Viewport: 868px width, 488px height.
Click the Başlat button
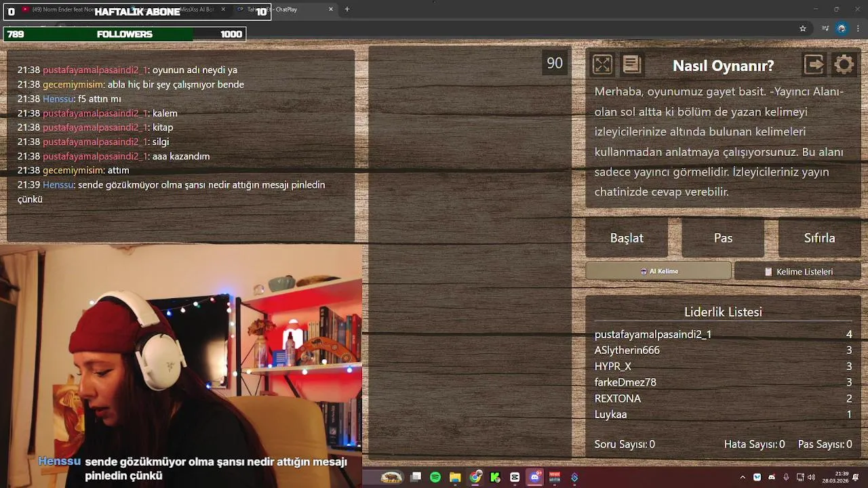click(627, 238)
